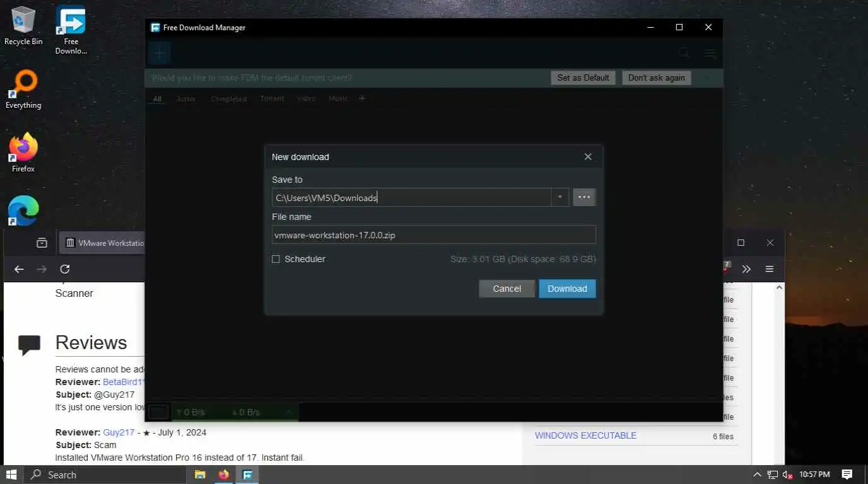Open reviewer BetaBird link
The image size is (868, 484).
coord(124,382)
